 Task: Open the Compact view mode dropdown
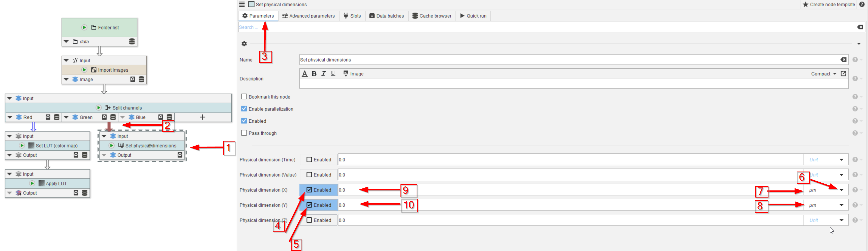824,74
